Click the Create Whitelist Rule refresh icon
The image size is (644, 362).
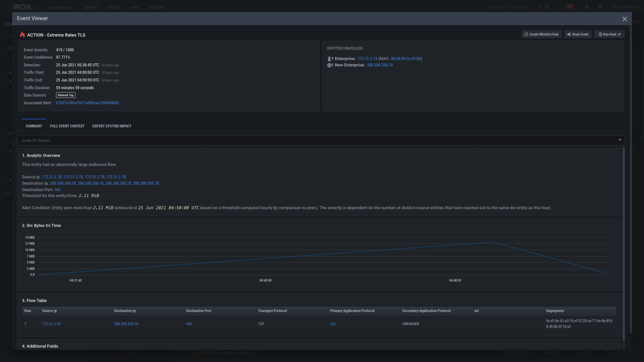click(x=526, y=34)
